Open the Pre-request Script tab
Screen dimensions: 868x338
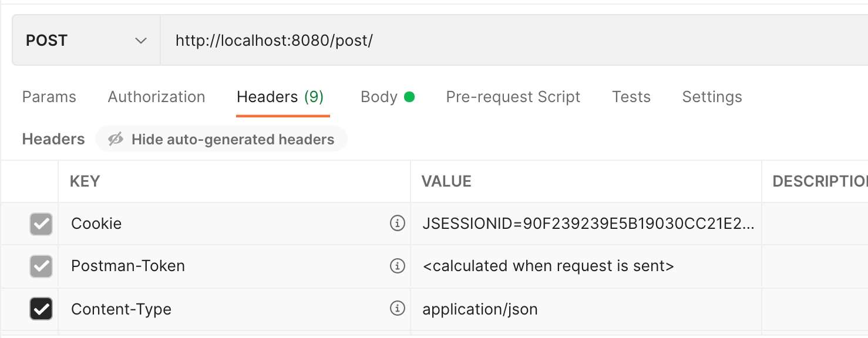click(x=513, y=97)
